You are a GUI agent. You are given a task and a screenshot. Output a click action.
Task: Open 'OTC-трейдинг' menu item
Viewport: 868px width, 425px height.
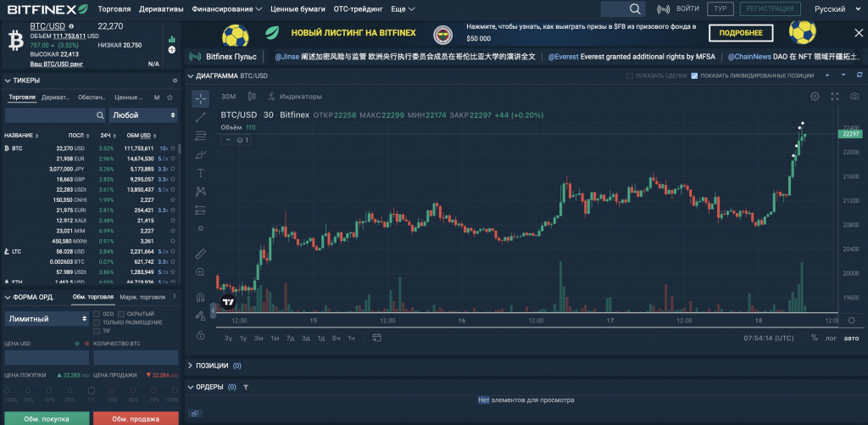(359, 9)
